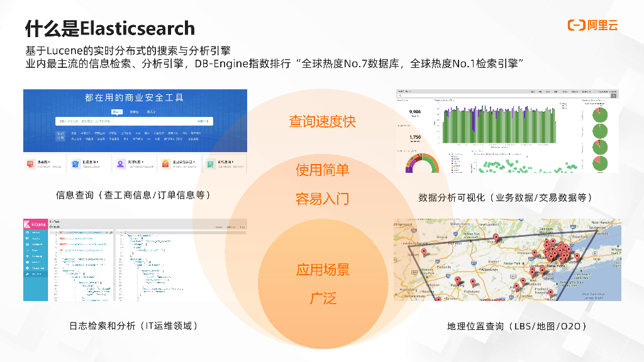Click the caption 日志检索和分析（IT运维领域）
Image resolution: width=644 pixels, height=362 pixels.
coord(134,326)
